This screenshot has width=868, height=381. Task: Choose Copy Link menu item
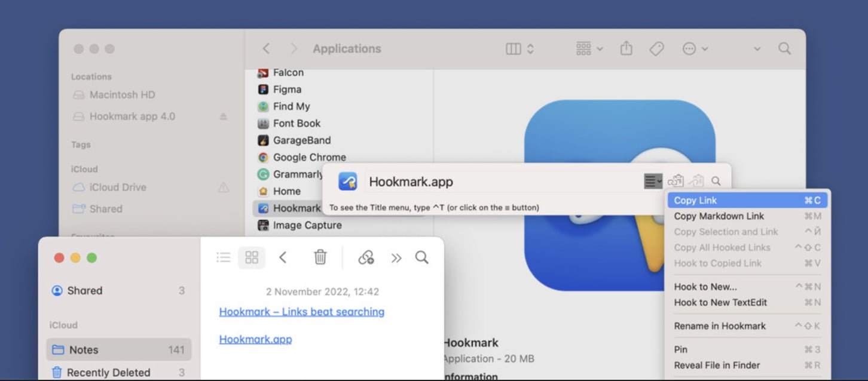point(747,201)
